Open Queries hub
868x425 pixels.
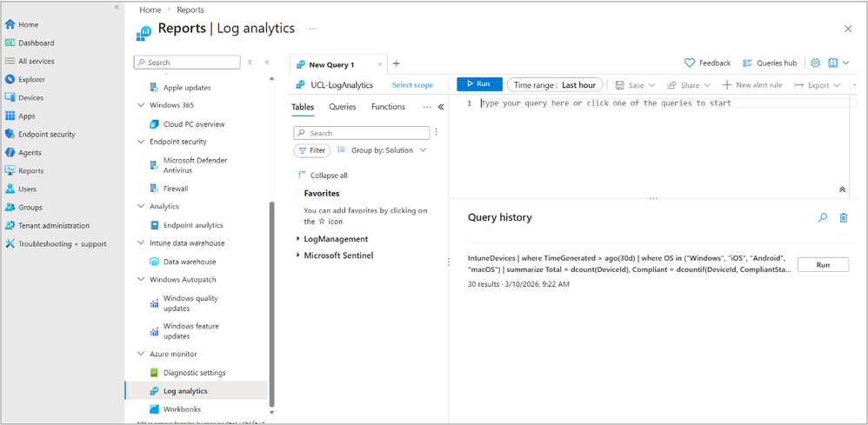point(769,63)
